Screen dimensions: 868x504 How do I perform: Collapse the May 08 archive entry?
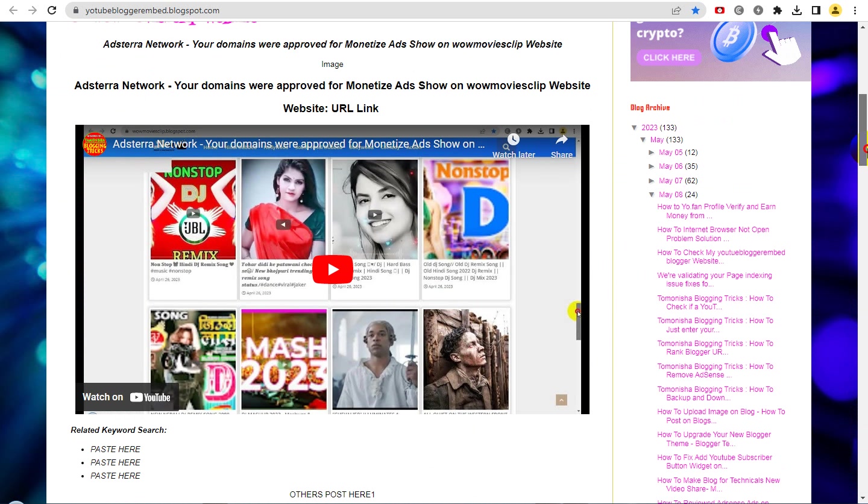tap(652, 195)
